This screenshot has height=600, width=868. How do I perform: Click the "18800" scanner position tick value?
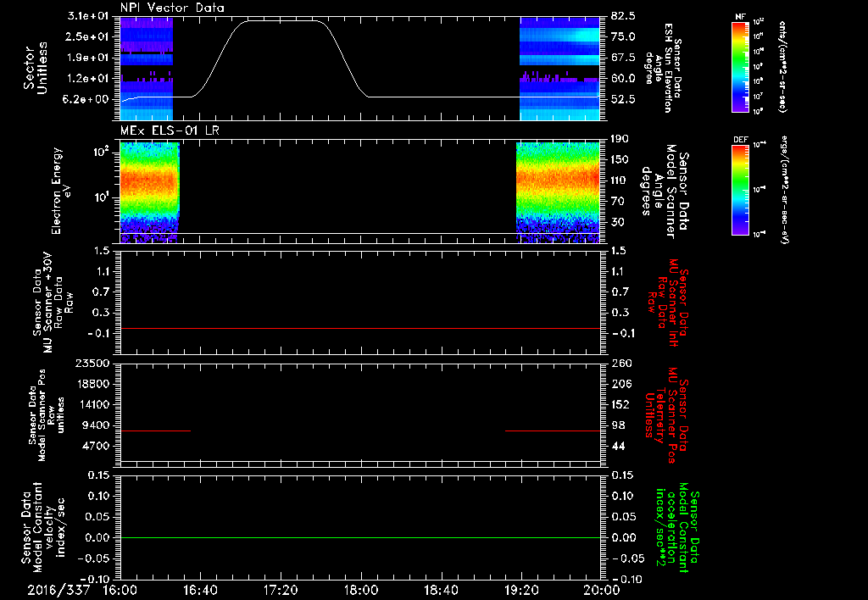pos(93,384)
